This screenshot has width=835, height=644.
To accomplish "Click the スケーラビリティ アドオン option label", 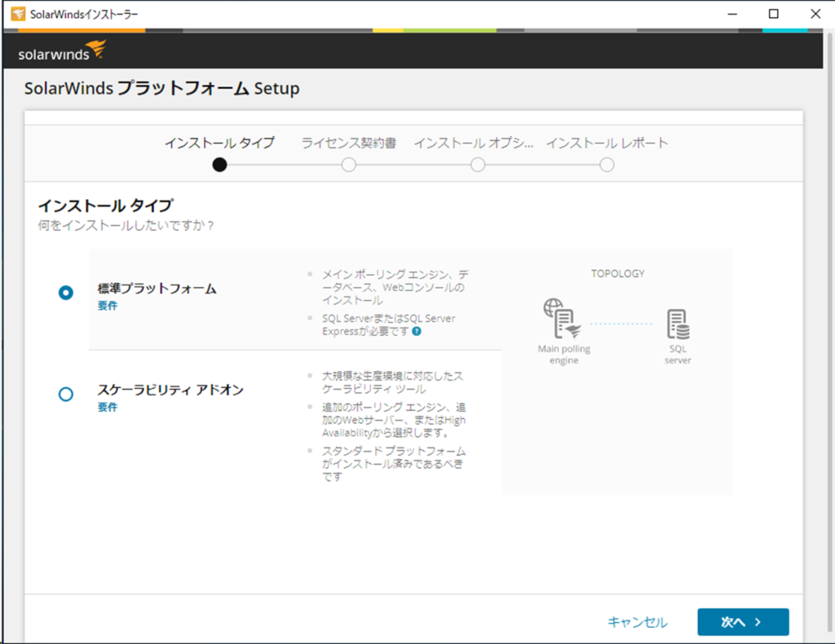I will pyautogui.click(x=170, y=390).
